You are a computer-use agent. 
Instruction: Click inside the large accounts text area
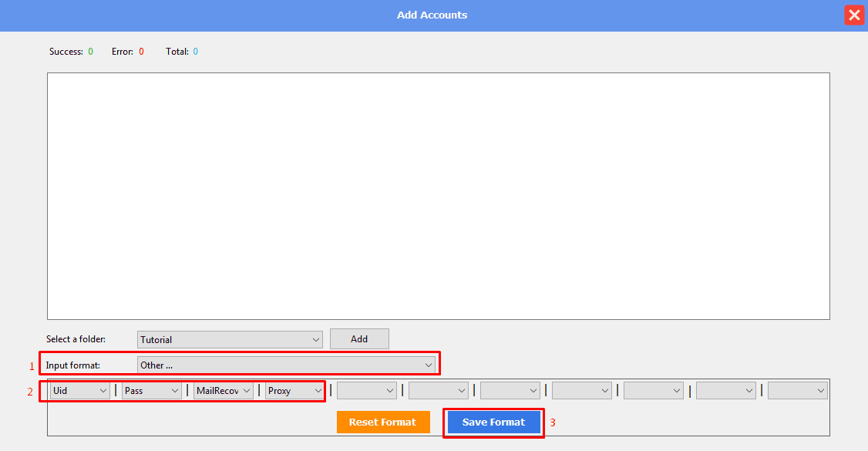click(x=438, y=196)
